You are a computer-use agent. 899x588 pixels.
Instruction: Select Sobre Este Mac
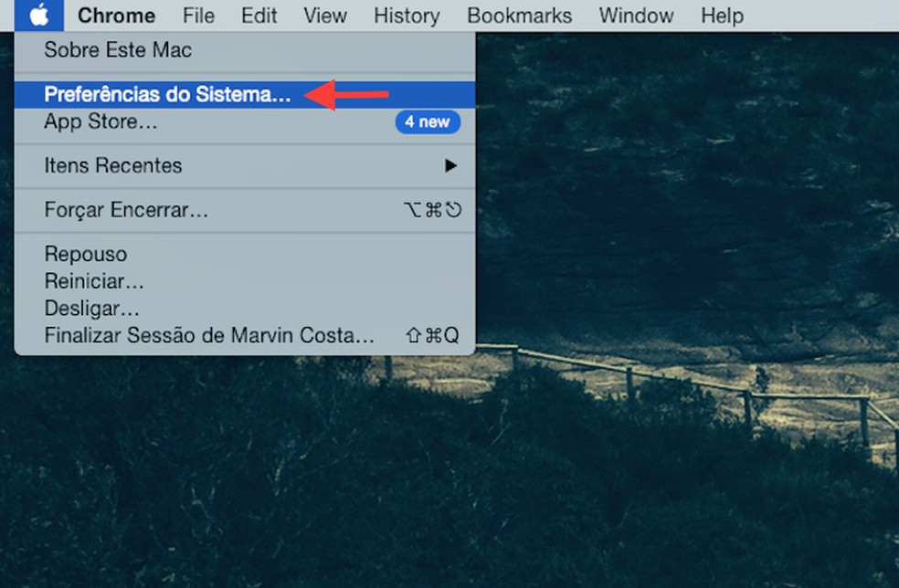118,50
